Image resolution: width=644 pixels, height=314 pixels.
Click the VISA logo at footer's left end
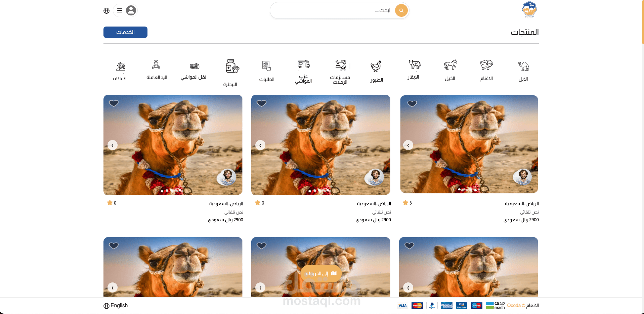click(x=402, y=306)
